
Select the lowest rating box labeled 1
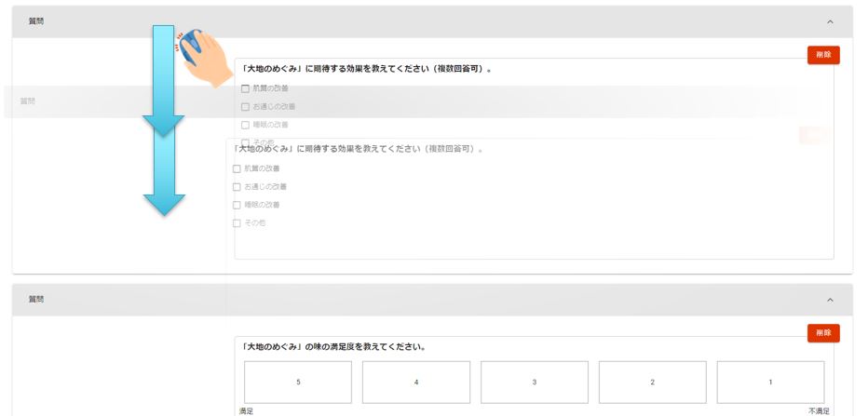pos(770,382)
